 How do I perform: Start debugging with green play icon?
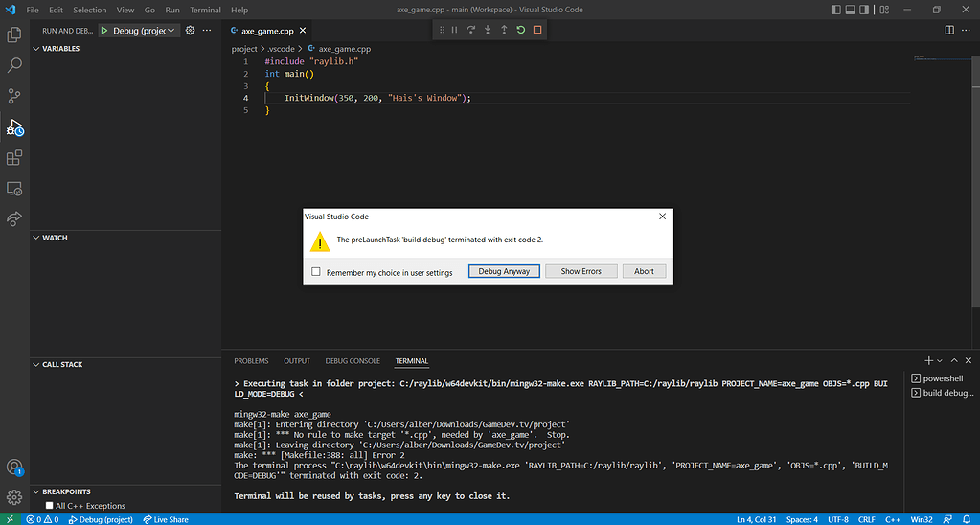103,31
